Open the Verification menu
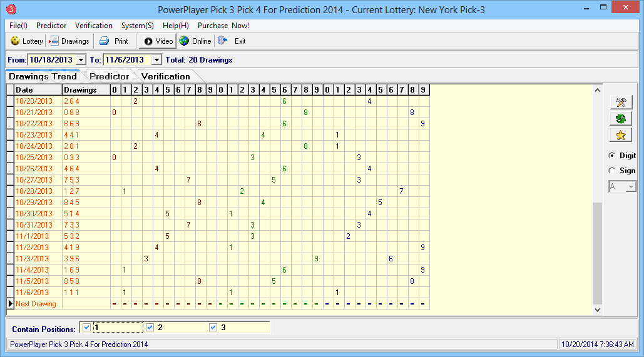The height and width of the screenshot is (357, 644). 94,26
